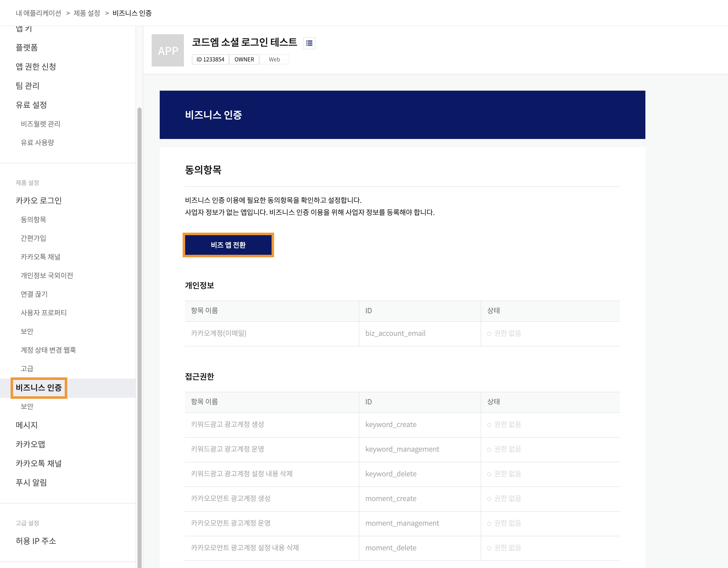Open 보안 under 비즈니스 인증
This screenshot has width=728, height=568.
pos(27,406)
